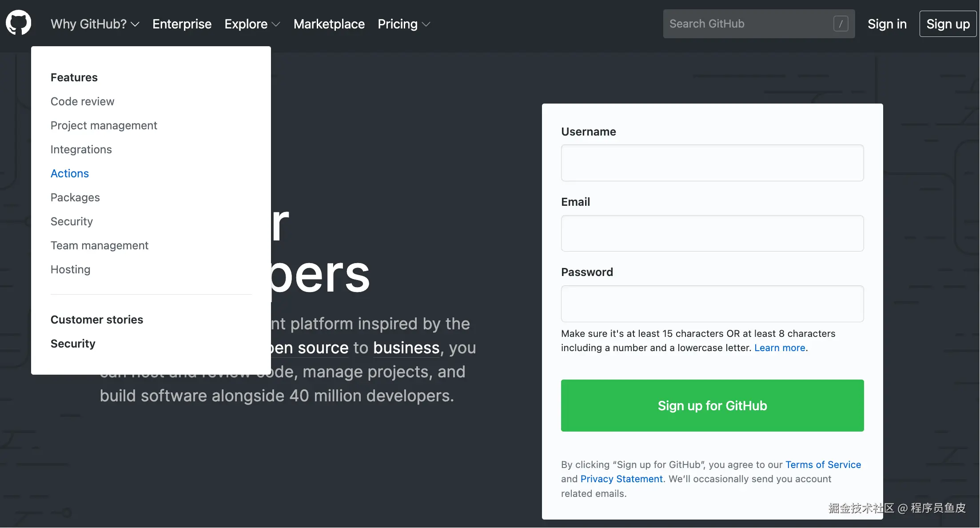This screenshot has height=528, width=980.
Task: Open Customer stories from the menu
Action: tap(97, 320)
